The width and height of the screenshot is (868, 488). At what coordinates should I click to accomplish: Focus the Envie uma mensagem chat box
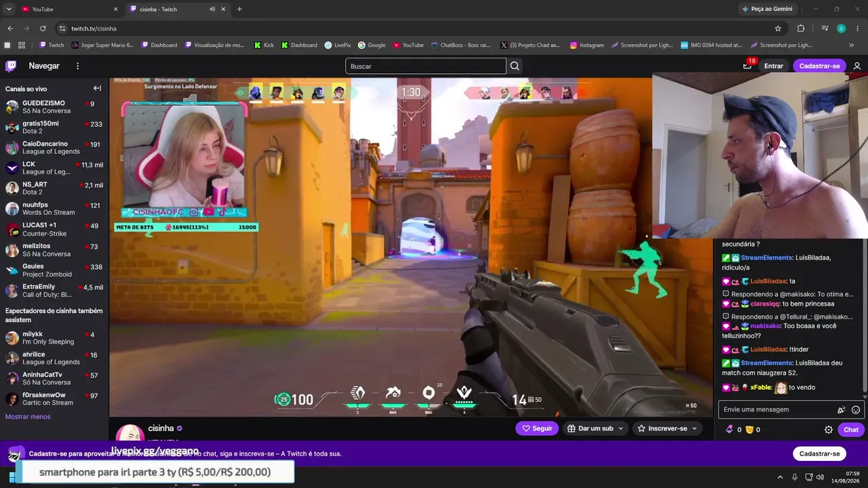coord(778,409)
